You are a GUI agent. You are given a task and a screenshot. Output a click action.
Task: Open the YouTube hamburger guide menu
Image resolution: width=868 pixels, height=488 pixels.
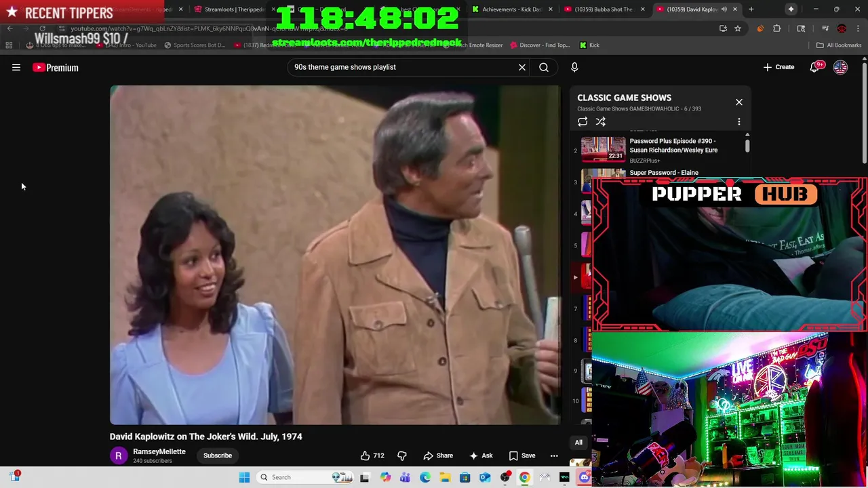16,67
